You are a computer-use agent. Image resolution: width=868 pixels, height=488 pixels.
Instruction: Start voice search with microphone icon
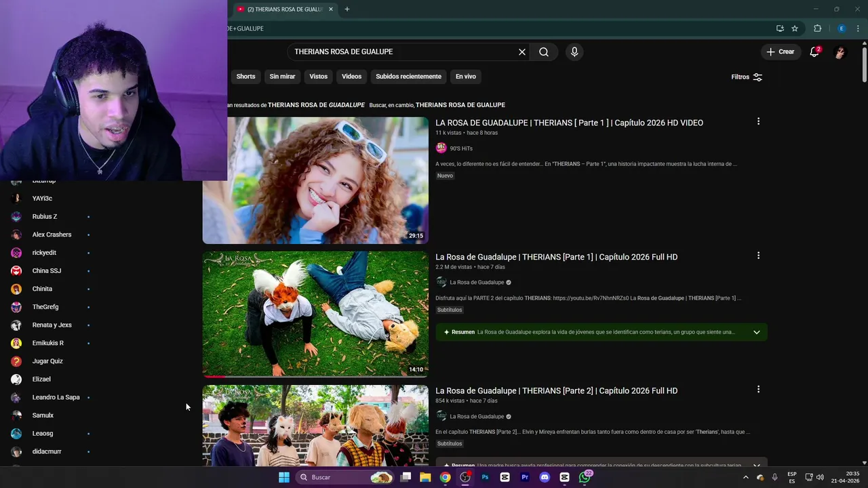click(574, 52)
